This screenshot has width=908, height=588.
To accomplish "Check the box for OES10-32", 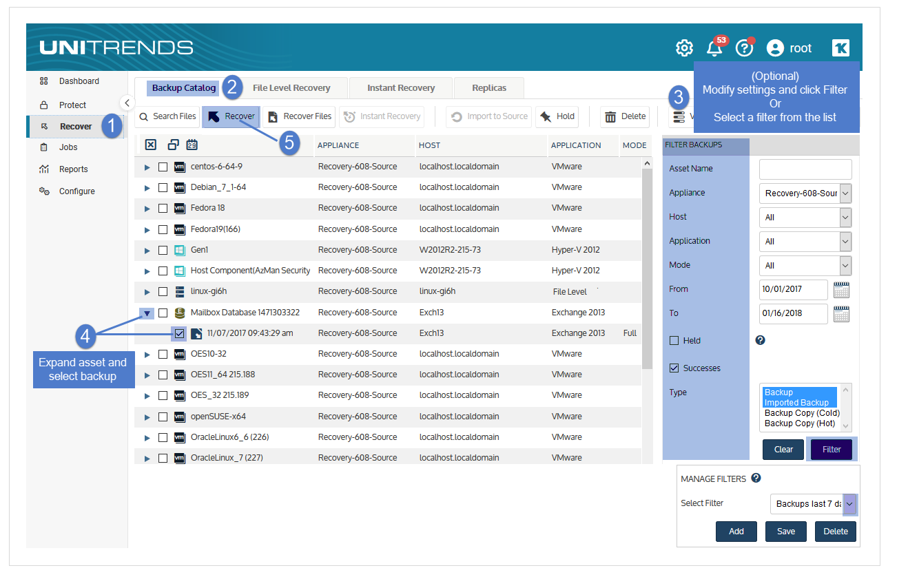I will pos(163,354).
